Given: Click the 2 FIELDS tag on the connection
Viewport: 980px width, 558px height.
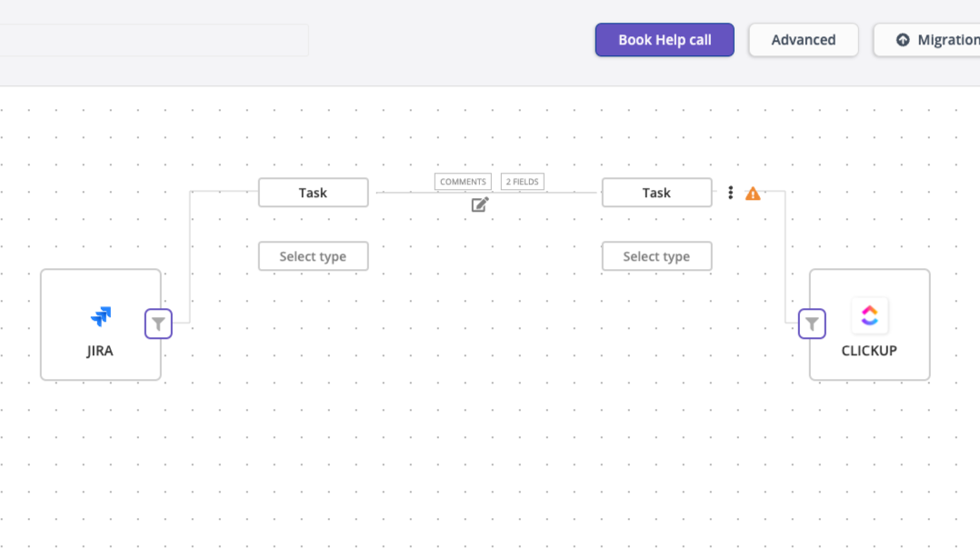Looking at the screenshot, I should tap(523, 182).
